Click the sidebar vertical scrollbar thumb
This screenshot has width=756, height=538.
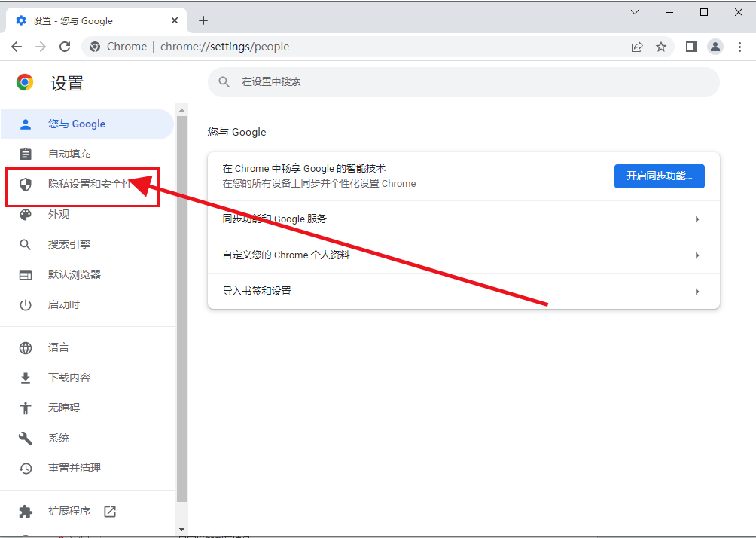pos(181,309)
